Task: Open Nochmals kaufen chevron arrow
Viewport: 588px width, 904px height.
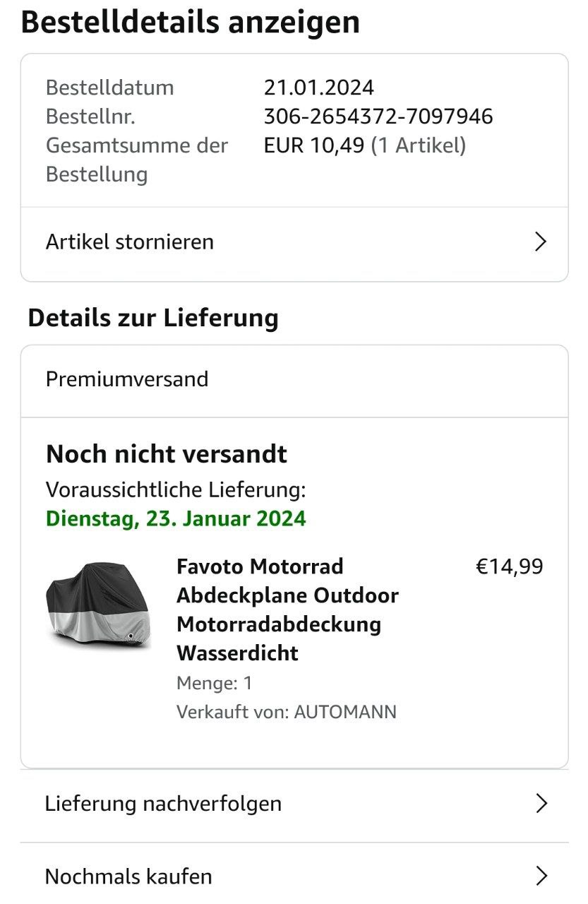Action: pyautogui.click(x=541, y=876)
